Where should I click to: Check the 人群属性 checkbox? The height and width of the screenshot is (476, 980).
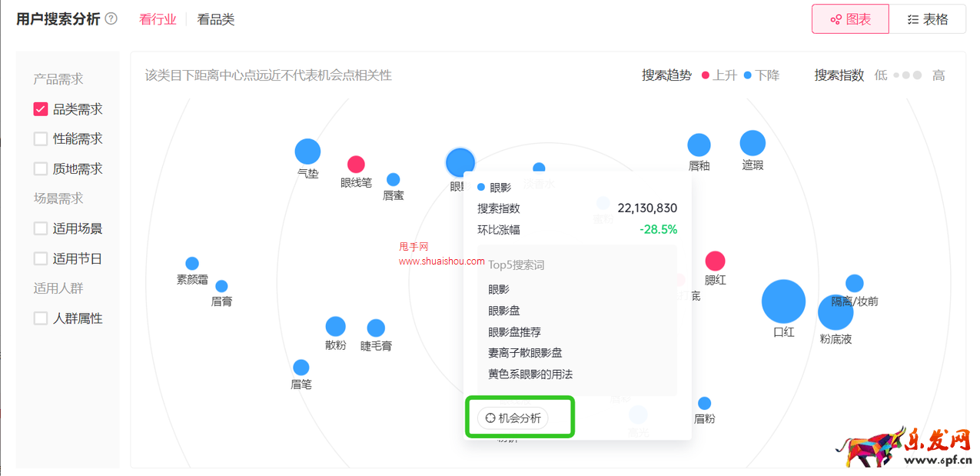pos(40,318)
